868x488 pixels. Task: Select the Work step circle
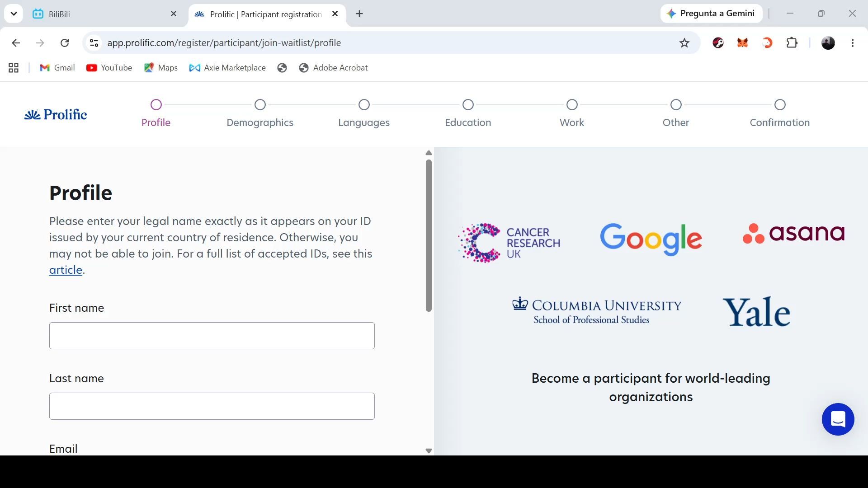[572, 105]
